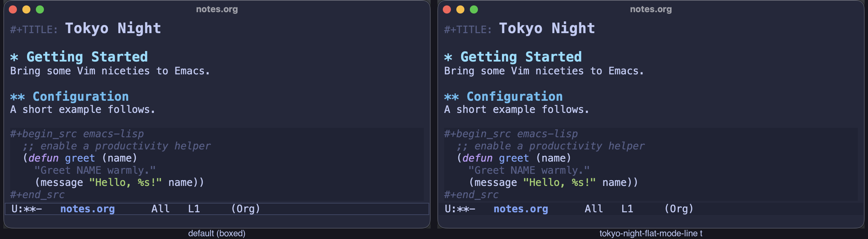Click 'Bring some Vim niceties' line in left window
The height and width of the screenshot is (239, 868).
[x=110, y=71]
